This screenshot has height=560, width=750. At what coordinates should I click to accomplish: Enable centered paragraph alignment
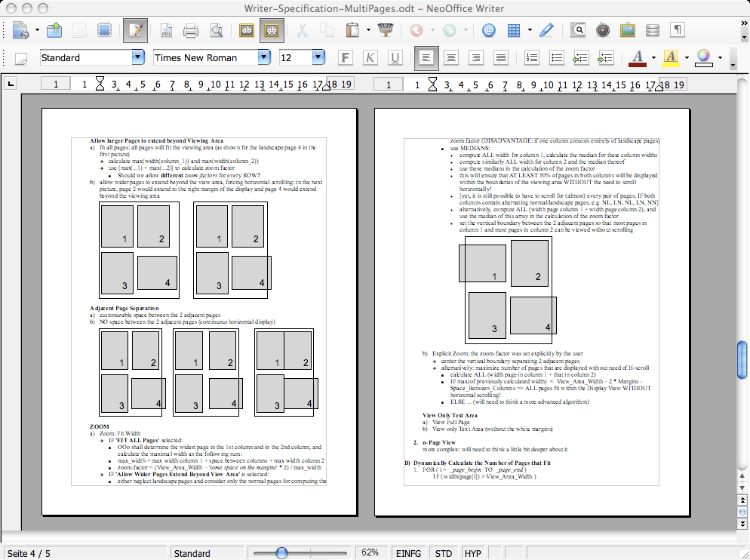450,57
